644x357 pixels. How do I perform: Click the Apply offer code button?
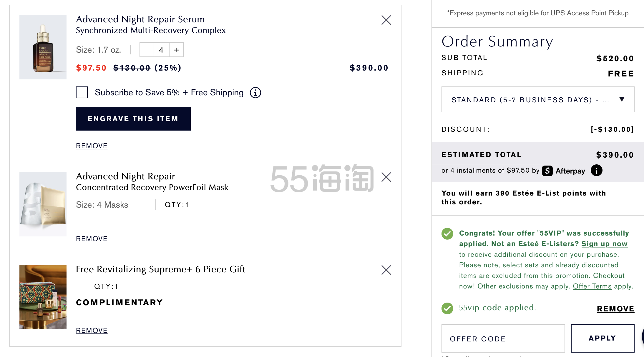pos(602,338)
